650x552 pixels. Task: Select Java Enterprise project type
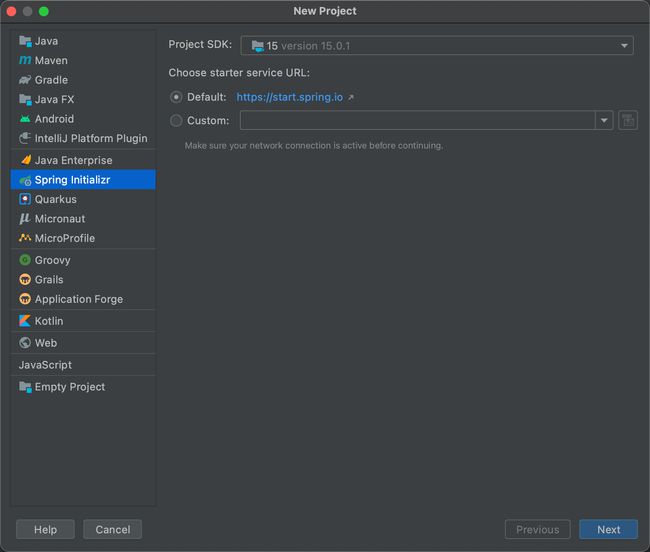point(83,160)
